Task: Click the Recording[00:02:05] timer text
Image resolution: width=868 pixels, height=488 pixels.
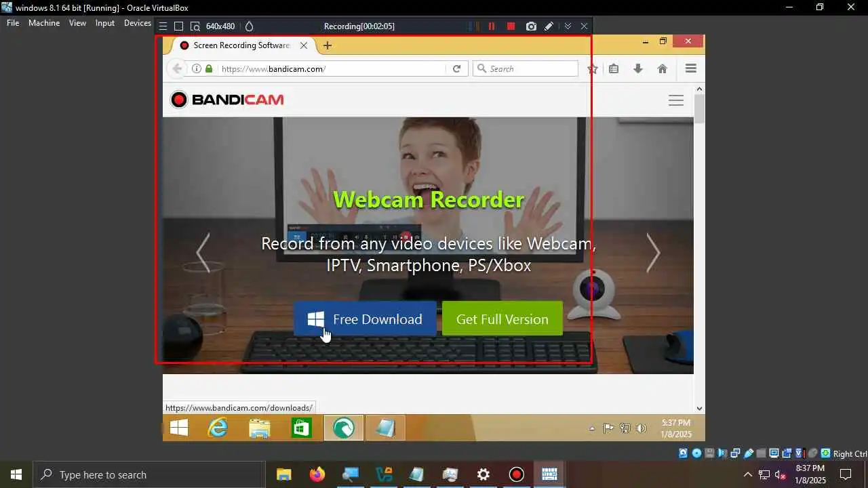Action: [x=359, y=26]
